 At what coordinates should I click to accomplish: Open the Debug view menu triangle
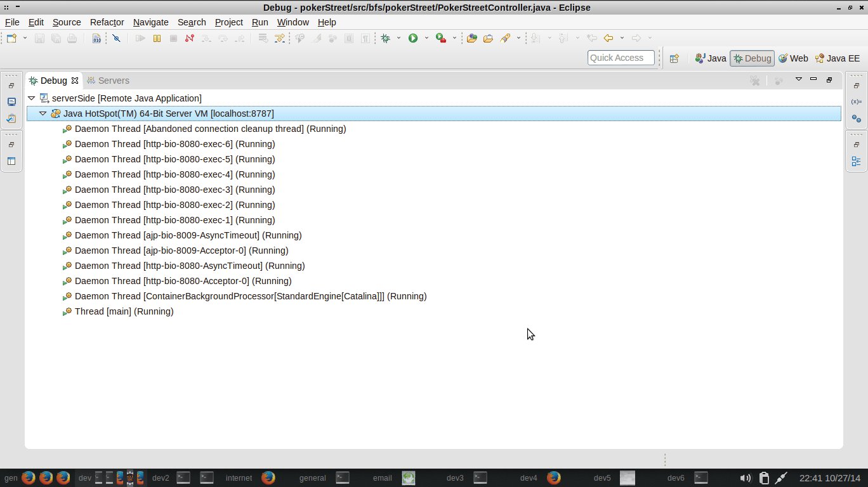[799, 79]
